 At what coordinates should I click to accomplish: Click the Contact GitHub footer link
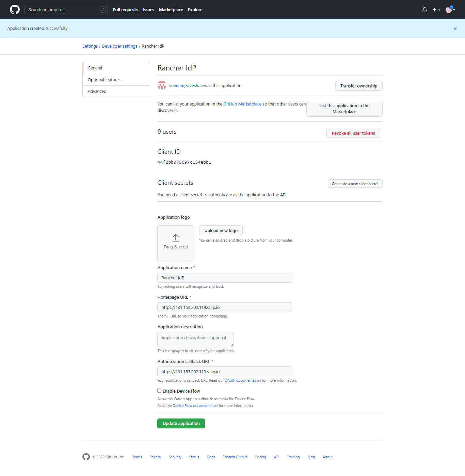point(235,457)
